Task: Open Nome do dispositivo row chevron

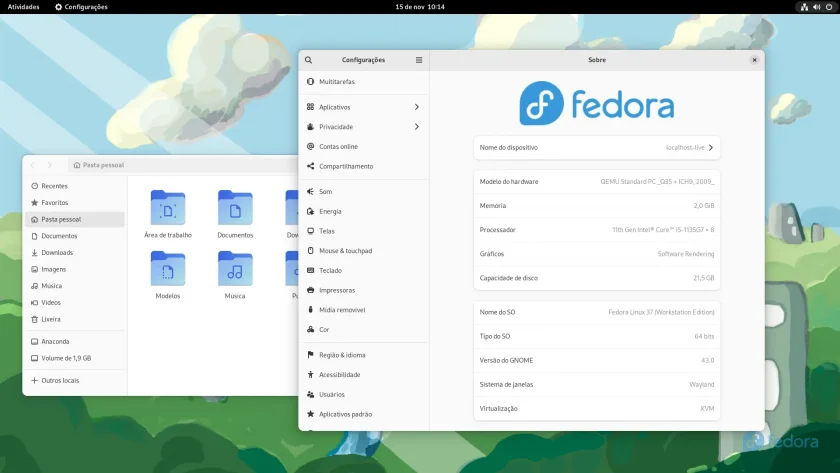Action: [711, 148]
